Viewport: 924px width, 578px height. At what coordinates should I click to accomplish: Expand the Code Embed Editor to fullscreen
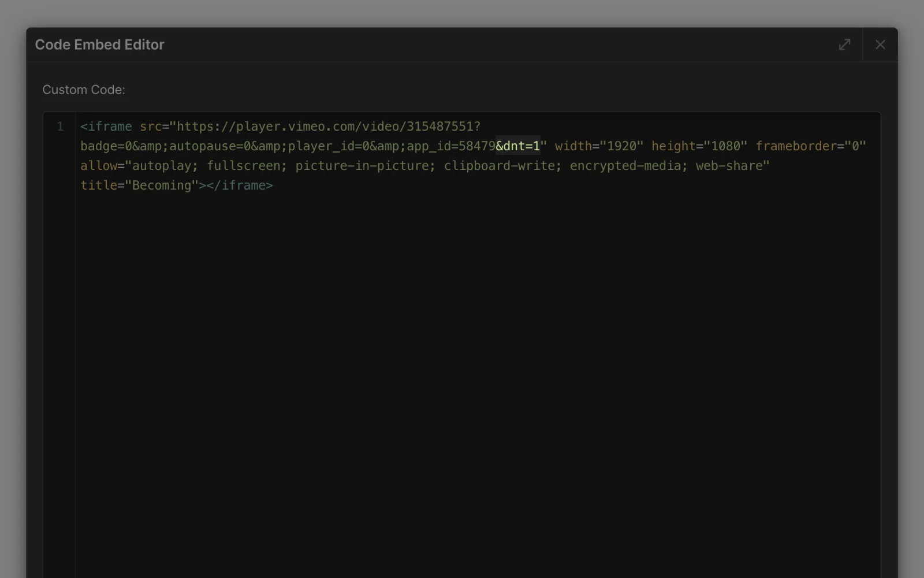click(844, 45)
